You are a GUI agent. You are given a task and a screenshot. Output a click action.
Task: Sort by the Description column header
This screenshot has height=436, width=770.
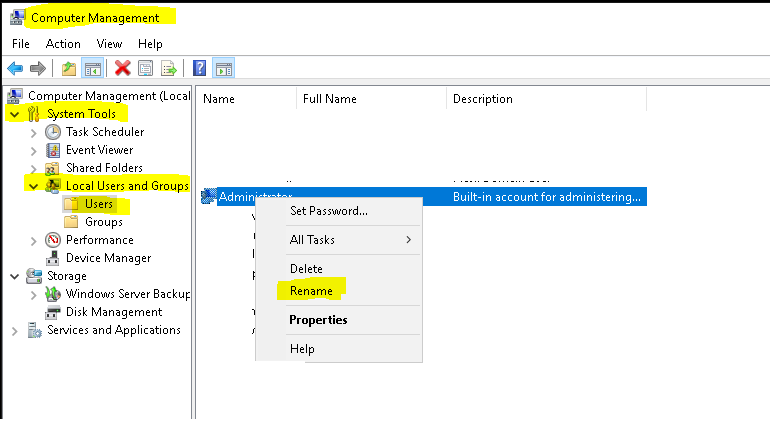click(x=483, y=99)
